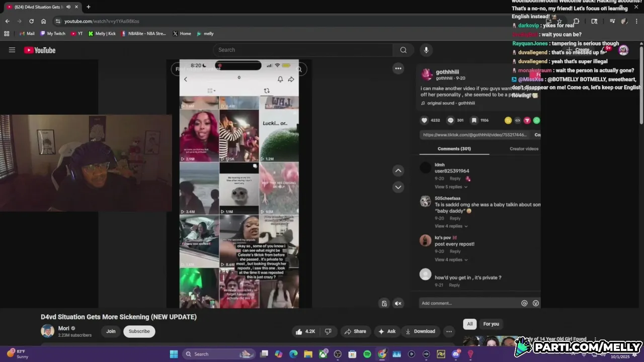The width and height of the screenshot is (644, 362).
Task: Open the NBABite bookmark
Action: tap(143, 34)
